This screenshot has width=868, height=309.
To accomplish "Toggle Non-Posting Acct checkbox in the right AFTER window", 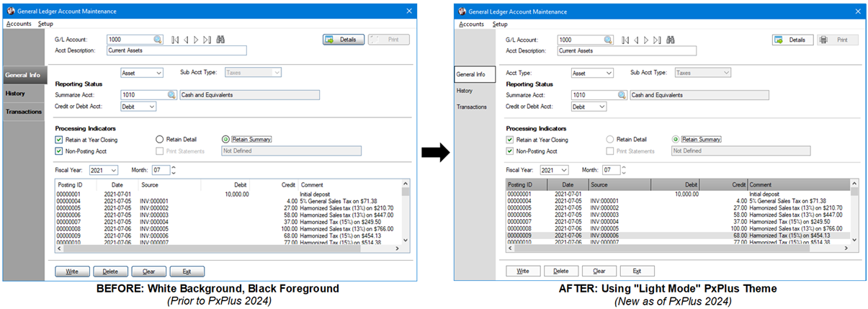I will pyautogui.click(x=510, y=151).
